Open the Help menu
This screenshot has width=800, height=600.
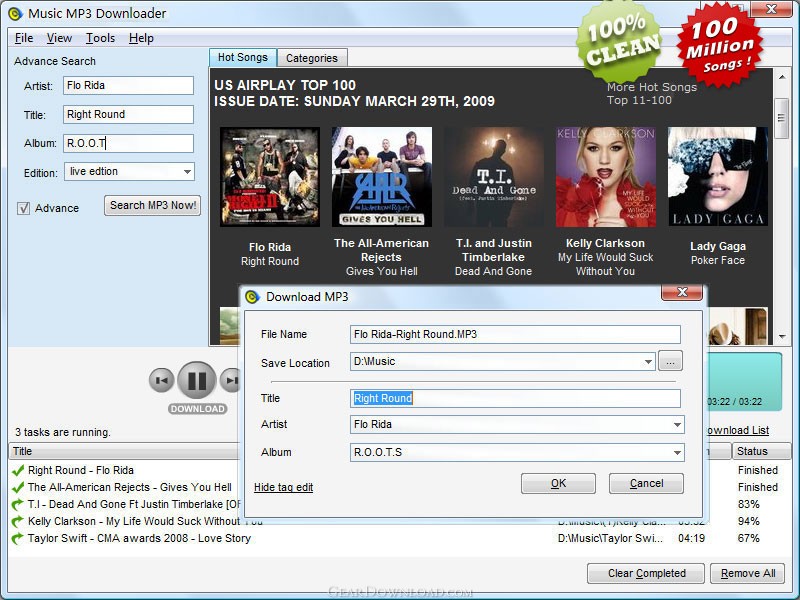click(141, 38)
